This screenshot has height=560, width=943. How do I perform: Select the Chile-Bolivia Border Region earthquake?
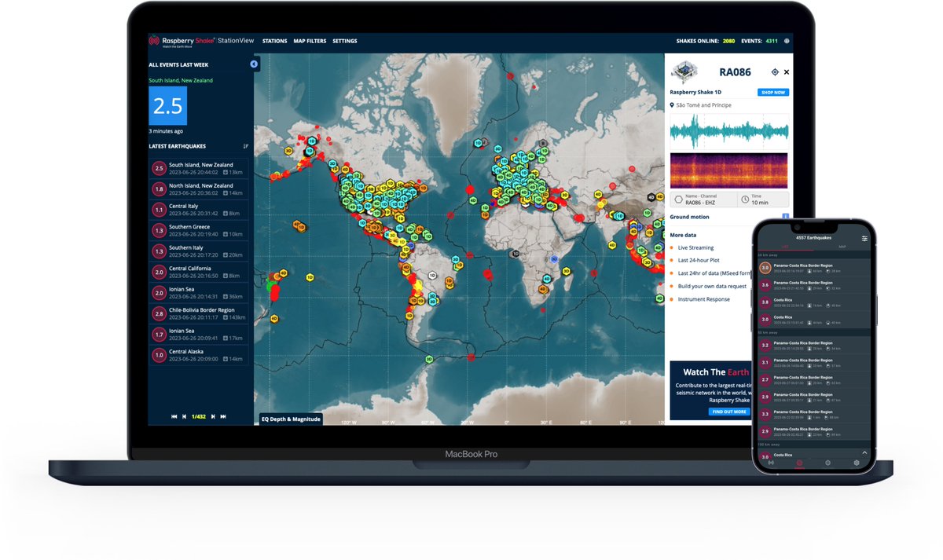click(199, 313)
